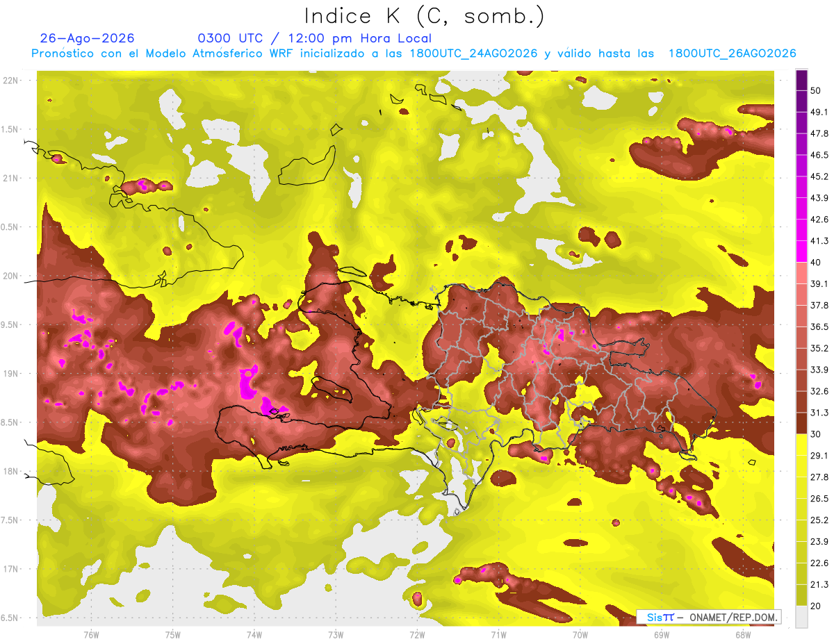The height and width of the screenshot is (644, 834).
Task: Click the colorbar value "43.9"
Action: 819,198
